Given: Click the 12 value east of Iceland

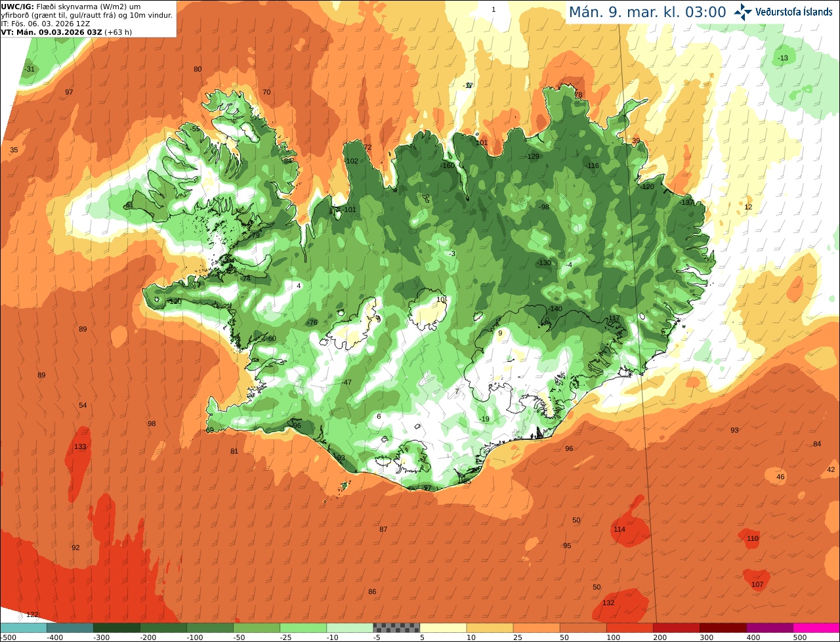Looking at the screenshot, I should pyautogui.click(x=748, y=207).
